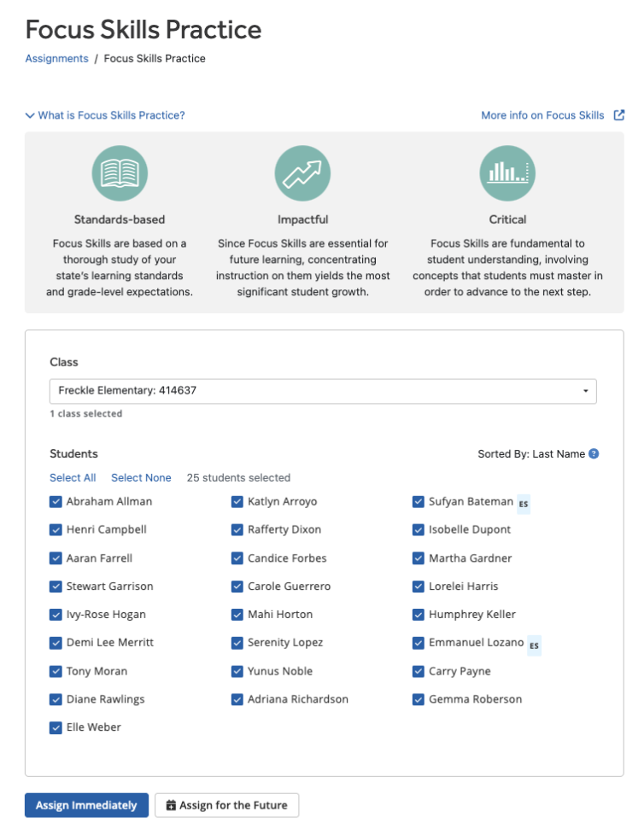Uncheck Elle Weber in the student list
644x829 pixels.
click(x=56, y=727)
